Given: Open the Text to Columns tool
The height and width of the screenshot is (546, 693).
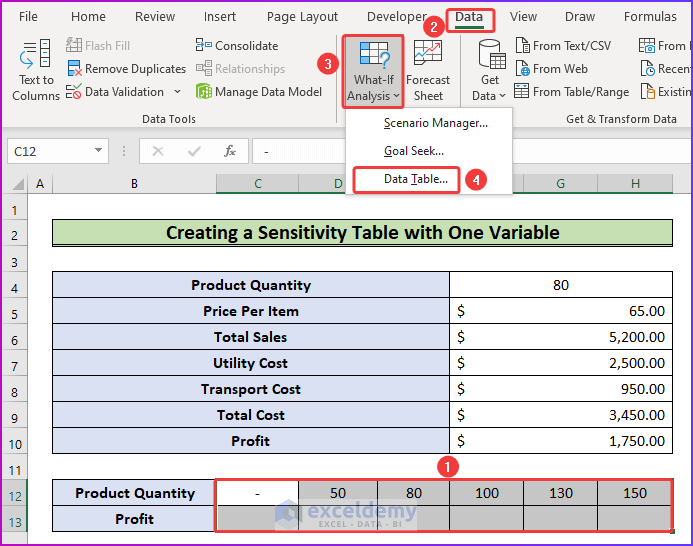Looking at the screenshot, I should 36,70.
